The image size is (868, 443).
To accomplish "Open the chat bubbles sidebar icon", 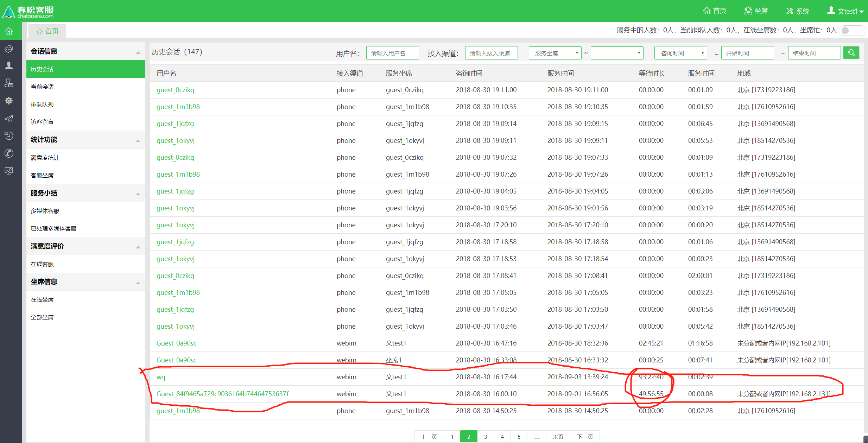I will click(9, 49).
